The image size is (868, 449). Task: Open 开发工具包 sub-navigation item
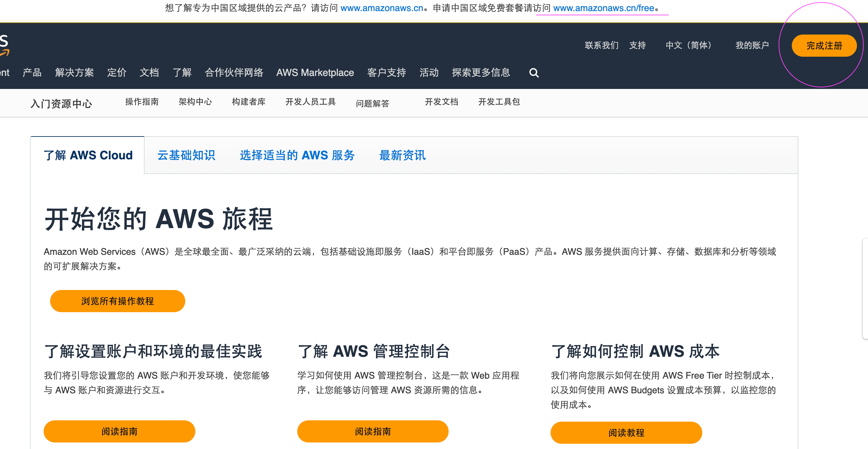(499, 102)
